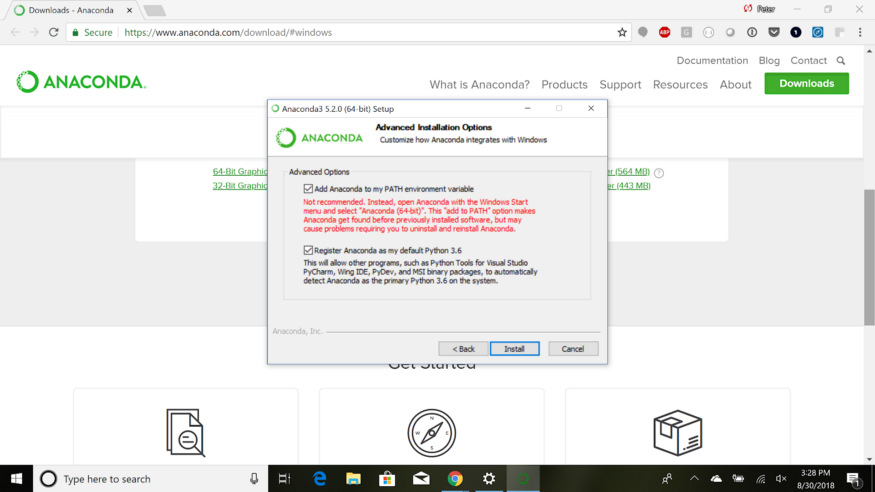Cancel the Anaconda3 setup

573,349
